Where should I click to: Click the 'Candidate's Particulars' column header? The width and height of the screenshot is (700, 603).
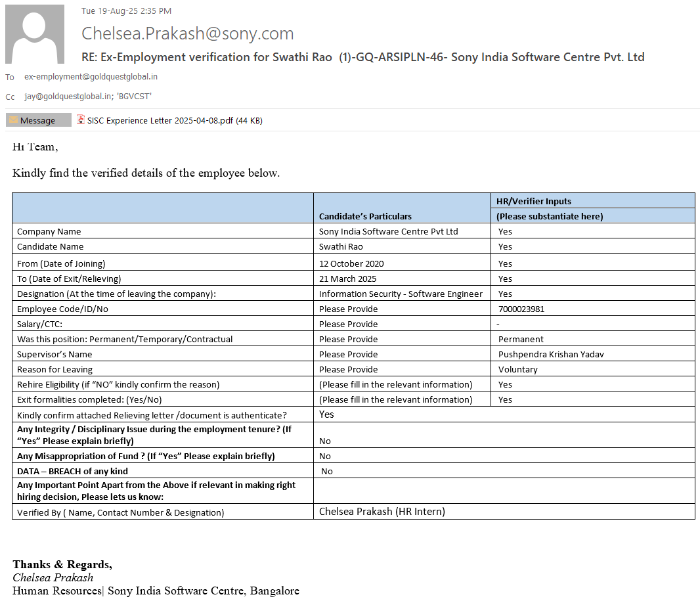[365, 216]
